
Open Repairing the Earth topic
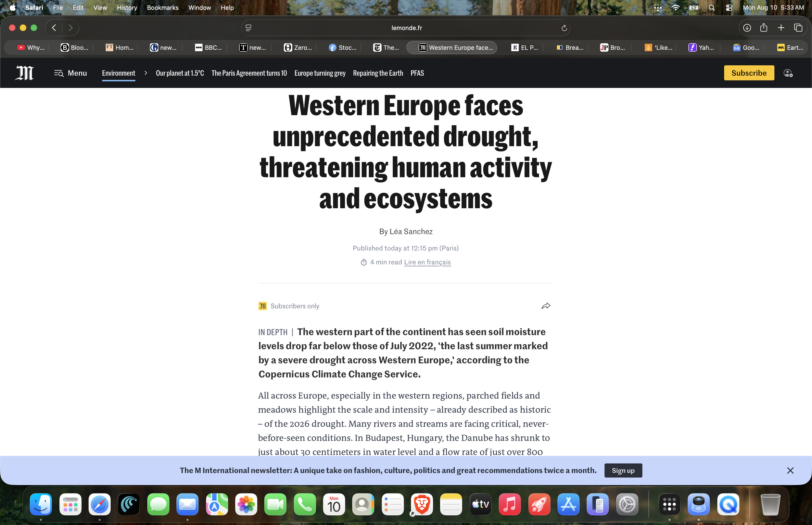coord(378,73)
